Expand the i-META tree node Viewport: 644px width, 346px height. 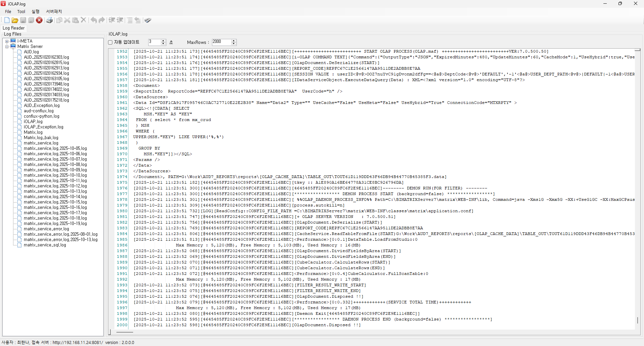tap(7, 41)
